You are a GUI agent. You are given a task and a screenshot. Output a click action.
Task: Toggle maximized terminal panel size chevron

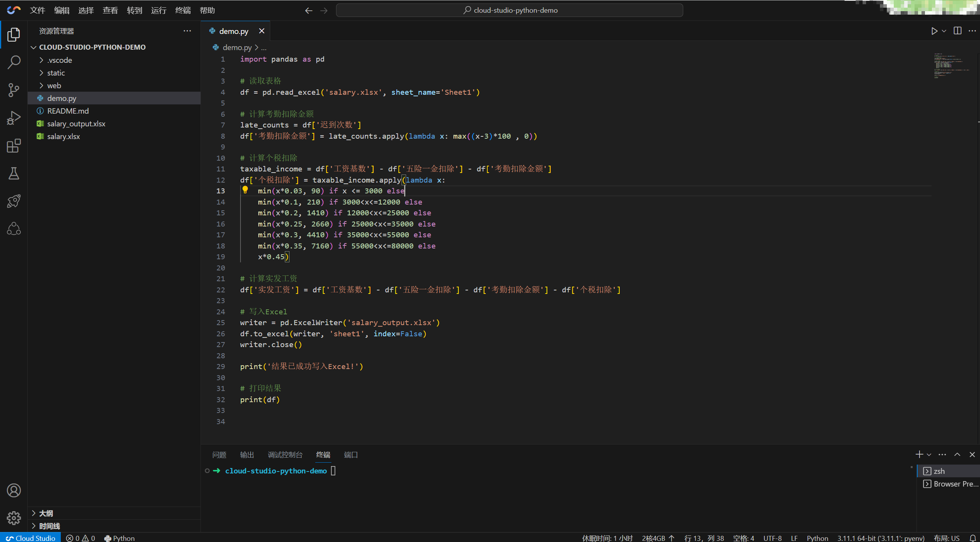point(957,455)
